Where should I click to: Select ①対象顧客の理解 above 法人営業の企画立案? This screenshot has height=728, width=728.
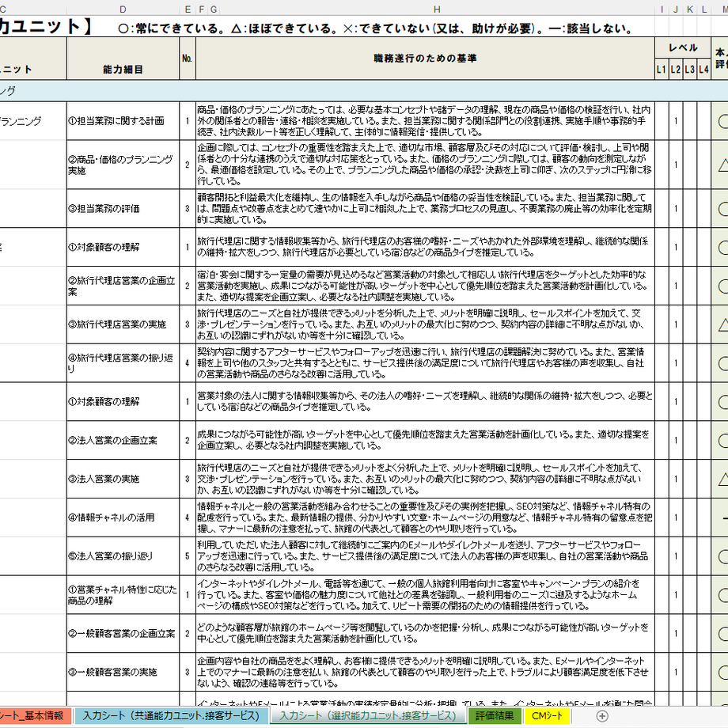(x=123, y=402)
